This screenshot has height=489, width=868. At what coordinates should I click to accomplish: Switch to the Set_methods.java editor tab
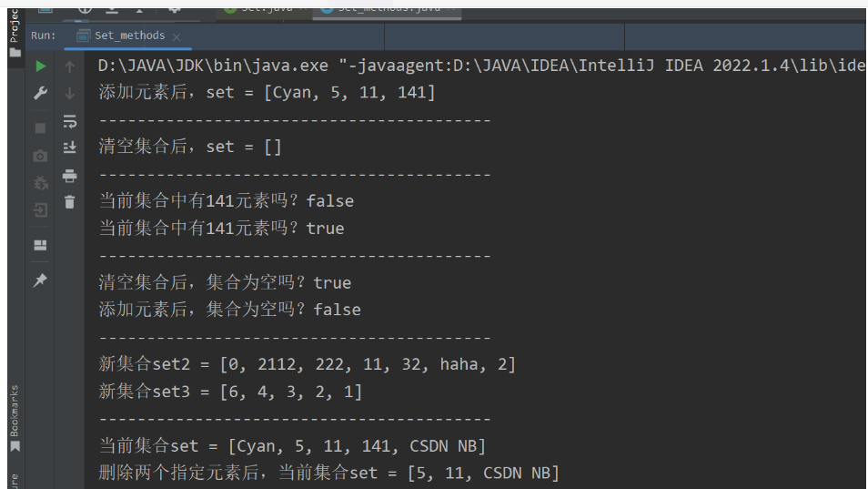[387, 7]
